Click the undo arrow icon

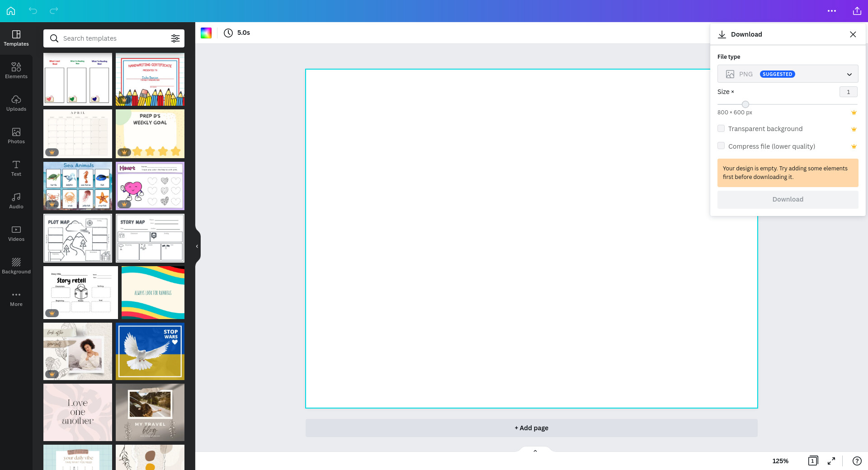(x=33, y=10)
